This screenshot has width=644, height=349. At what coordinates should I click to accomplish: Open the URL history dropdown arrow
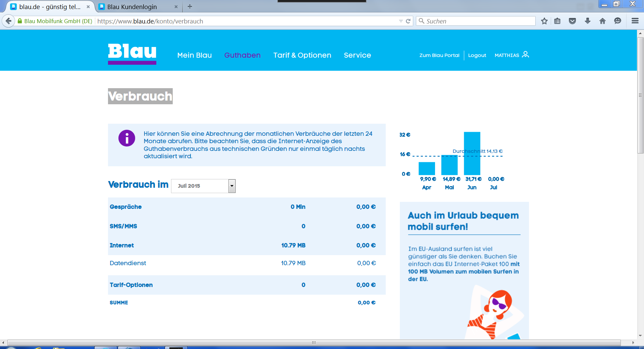point(401,21)
